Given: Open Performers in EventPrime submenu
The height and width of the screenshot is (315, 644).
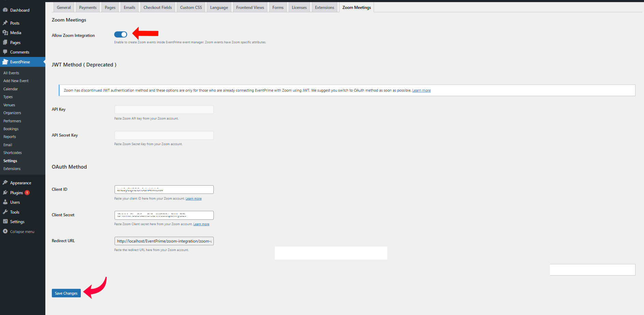Looking at the screenshot, I should (12, 121).
